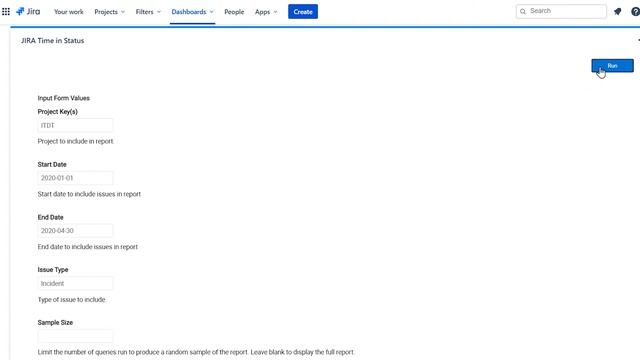
Task: Open the app switcher grid icon
Action: coord(6,11)
